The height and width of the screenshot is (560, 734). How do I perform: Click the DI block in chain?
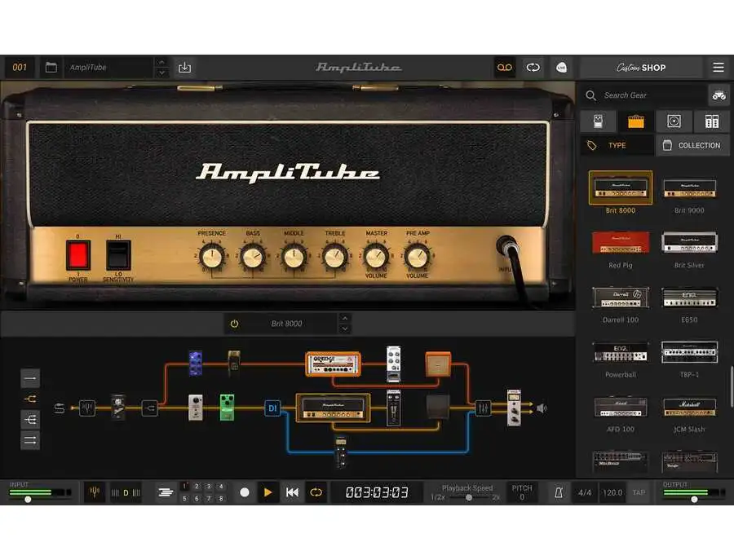tap(272, 408)
